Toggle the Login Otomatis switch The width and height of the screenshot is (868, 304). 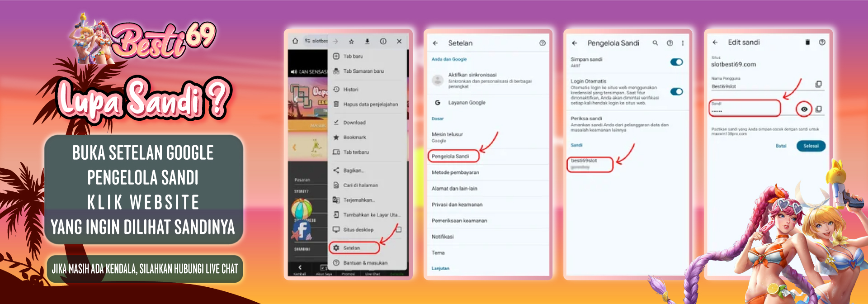tap(676, 92)
